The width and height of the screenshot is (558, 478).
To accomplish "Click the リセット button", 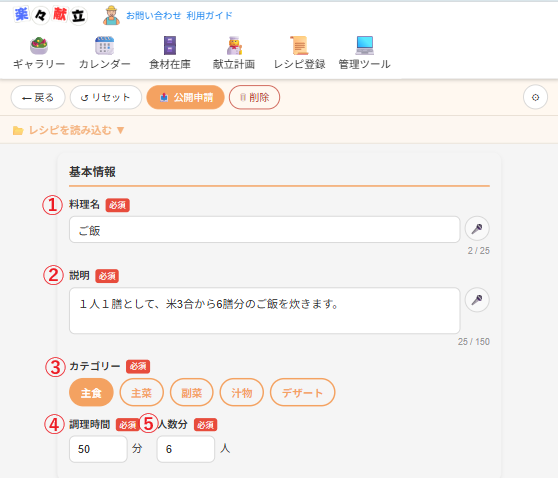I will click(106, 97).
